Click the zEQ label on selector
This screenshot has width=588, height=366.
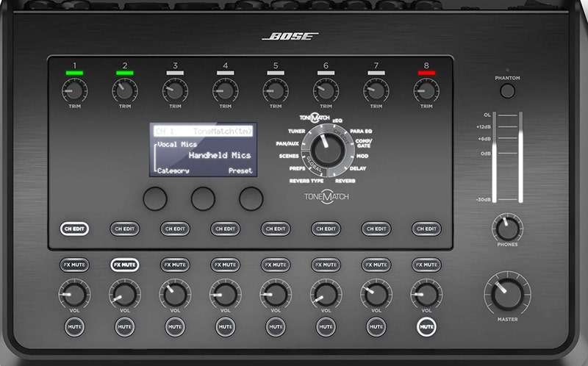point(337,121)
